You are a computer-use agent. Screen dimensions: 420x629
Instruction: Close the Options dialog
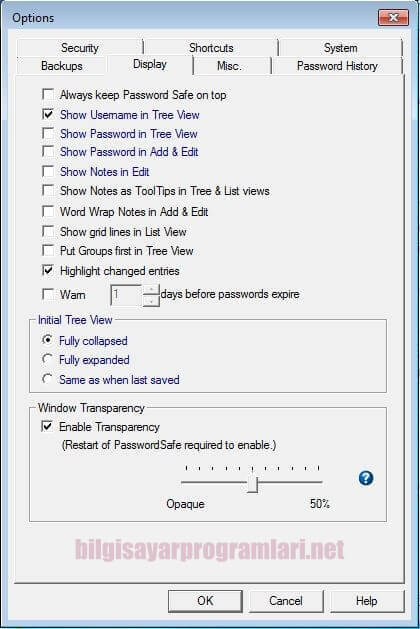click(393, 18)
